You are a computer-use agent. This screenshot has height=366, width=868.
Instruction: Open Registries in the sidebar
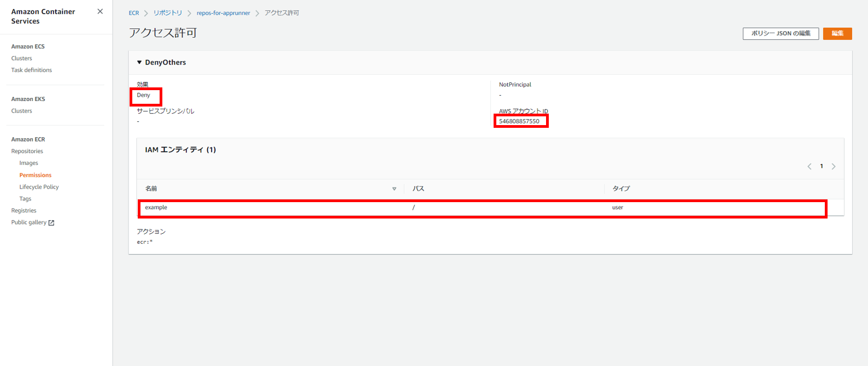pyautogui.click(x=24, y=210)
